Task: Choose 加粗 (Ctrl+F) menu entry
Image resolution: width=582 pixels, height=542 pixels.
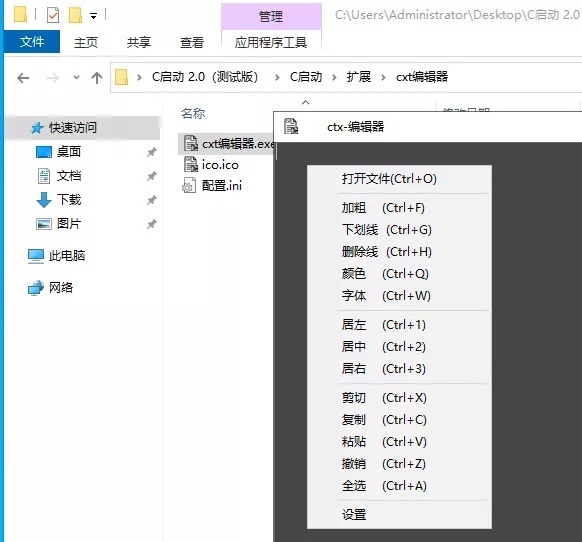Action: (x=399, y=208)
